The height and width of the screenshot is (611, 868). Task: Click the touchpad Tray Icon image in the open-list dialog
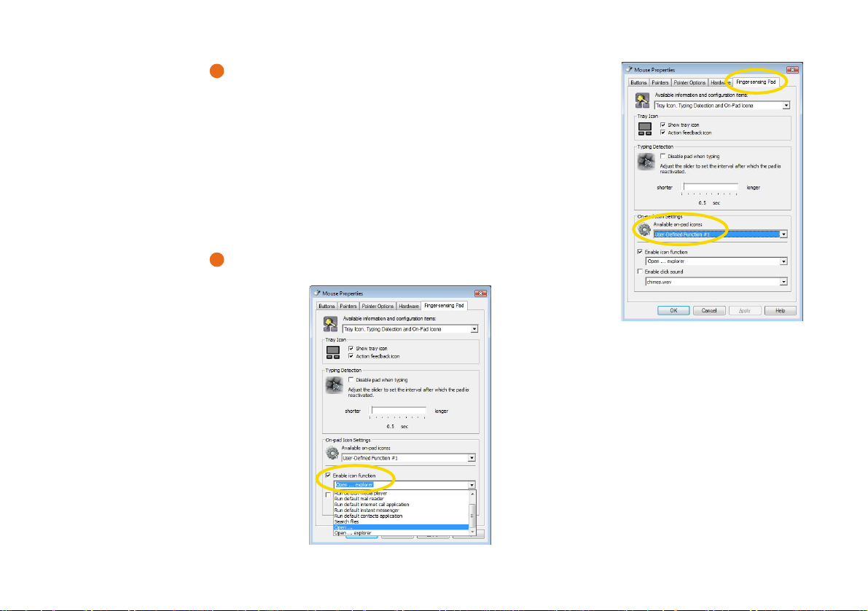(x=333, y=352)
